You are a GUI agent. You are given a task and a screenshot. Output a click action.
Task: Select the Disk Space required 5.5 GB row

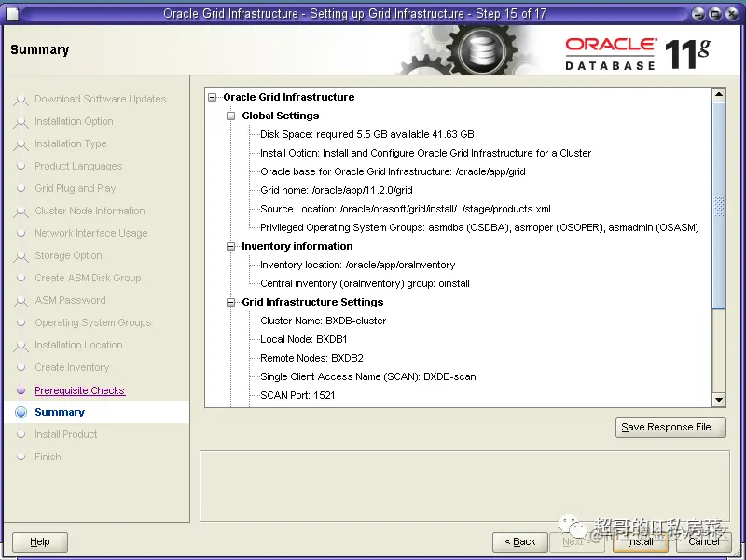point(367,134)
